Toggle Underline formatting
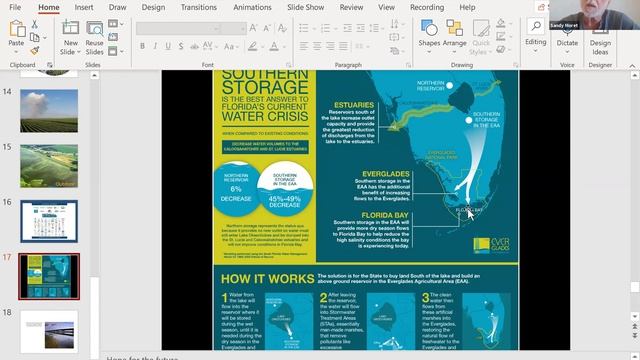 168,46
